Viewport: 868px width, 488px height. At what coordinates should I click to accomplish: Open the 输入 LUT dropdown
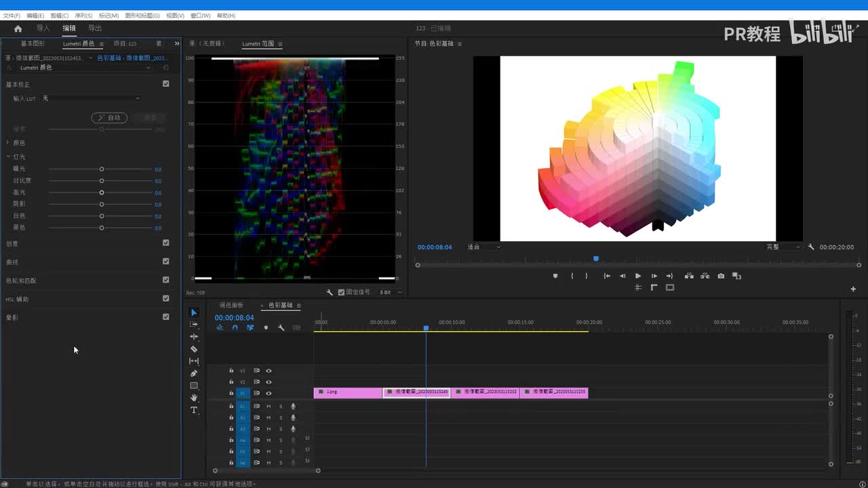coord(91,99)
